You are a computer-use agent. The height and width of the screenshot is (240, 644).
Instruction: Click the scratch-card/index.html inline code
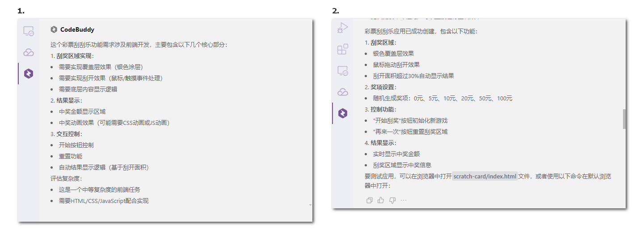point(485,176)
